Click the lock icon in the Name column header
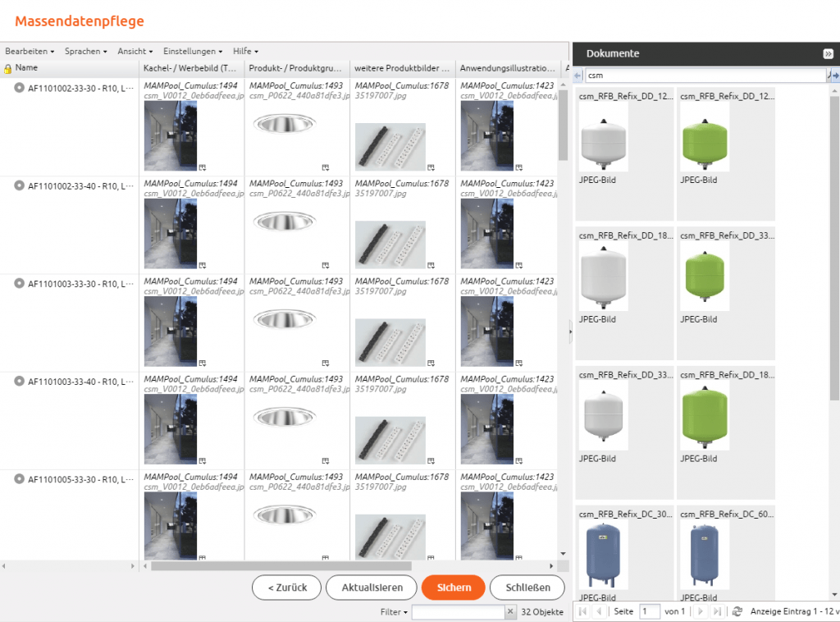840x622 pixels. click(x=7, y=69)
